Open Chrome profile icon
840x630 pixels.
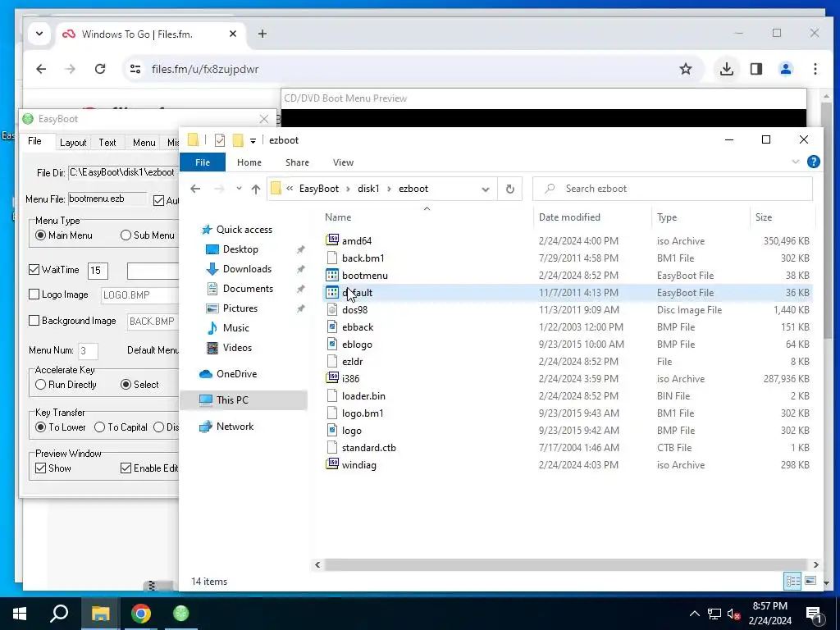click(x=786, y=69)
